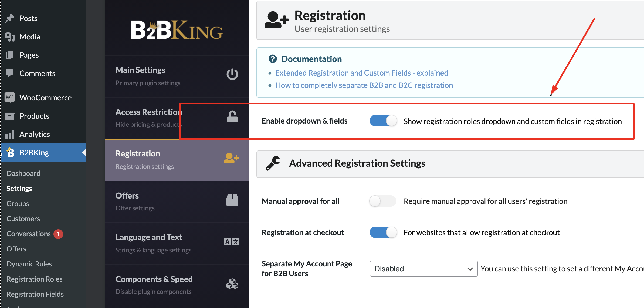Open Registration Roles submenu item
Image resolution: width=644 pixels, height=308 pixels.
point(35,279)
